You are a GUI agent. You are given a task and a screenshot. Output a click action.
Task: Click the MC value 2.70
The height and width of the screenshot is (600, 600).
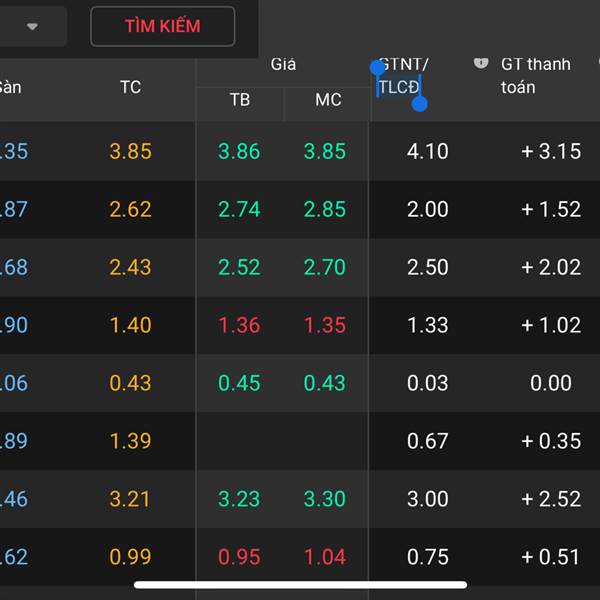[325, 267]
